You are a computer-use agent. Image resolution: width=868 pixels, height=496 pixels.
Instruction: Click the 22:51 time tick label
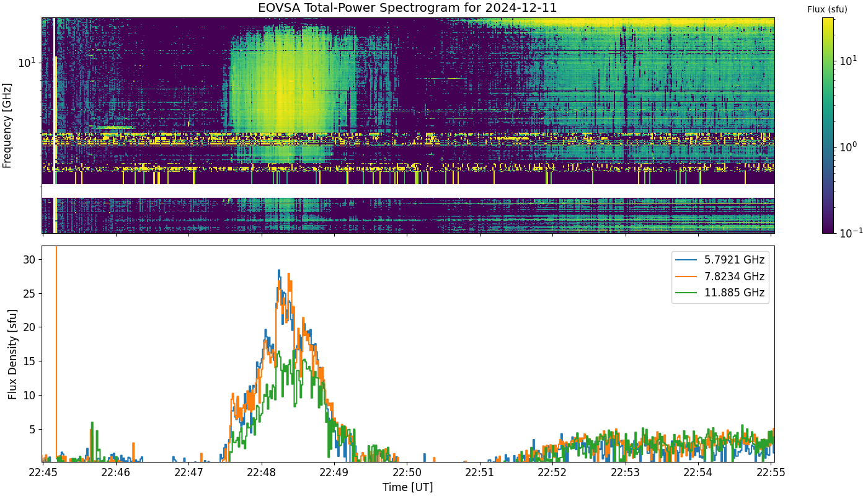coord(480,472)
